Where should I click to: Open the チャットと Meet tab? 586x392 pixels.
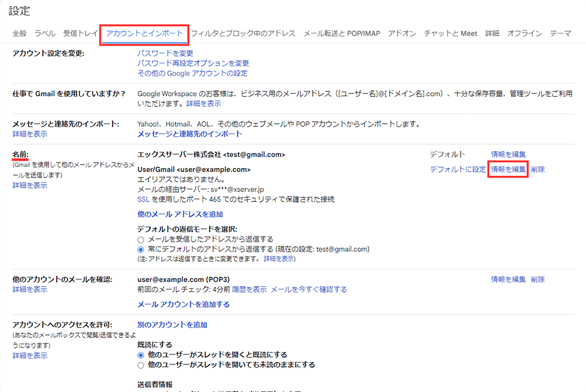click(x=451, y=34)
